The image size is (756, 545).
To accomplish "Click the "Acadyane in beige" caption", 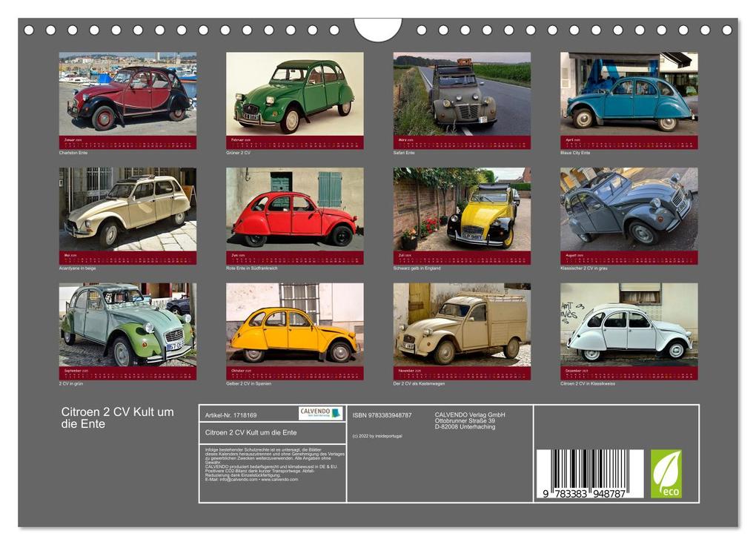I will pyautogui.click(x=78, y=268).
